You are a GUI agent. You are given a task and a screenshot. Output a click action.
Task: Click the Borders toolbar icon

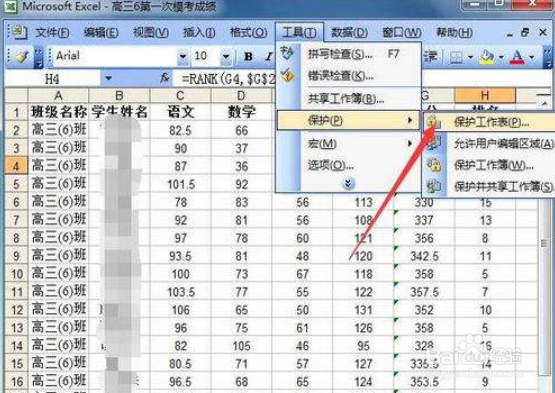pos(456,57)
